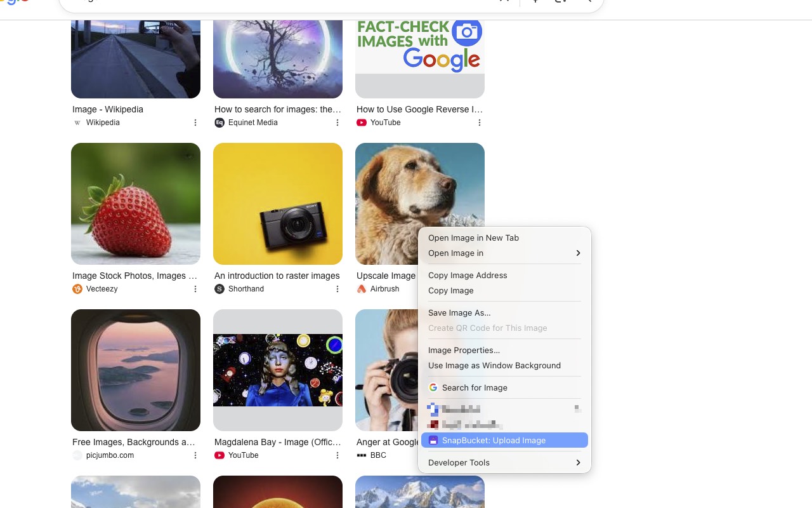Open the three-dot menu for Equinet Media result
The width and height of the screenshot is (812, 508).
pos(337,123)
